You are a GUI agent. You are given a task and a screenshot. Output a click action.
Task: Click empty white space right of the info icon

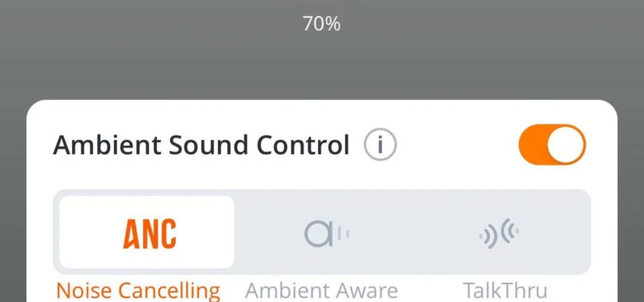click(455, 145)
